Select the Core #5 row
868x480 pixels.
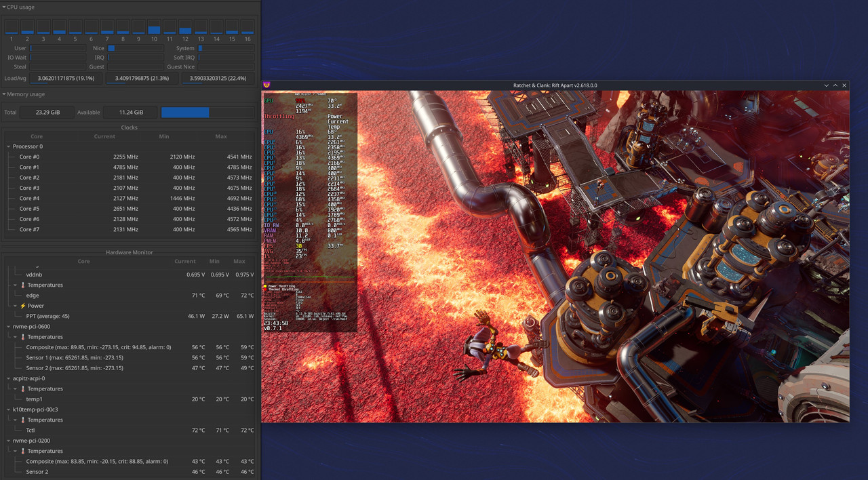[130, 209]
